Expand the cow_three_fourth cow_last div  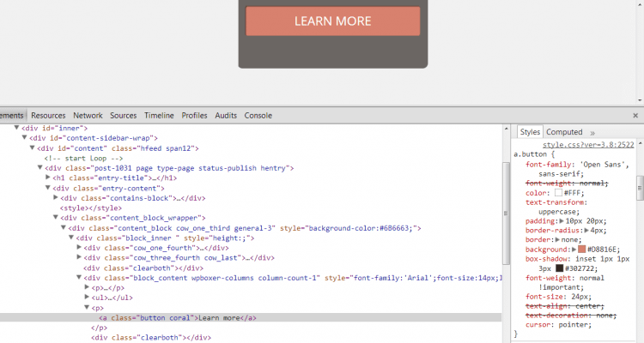(x=79, y=257)
